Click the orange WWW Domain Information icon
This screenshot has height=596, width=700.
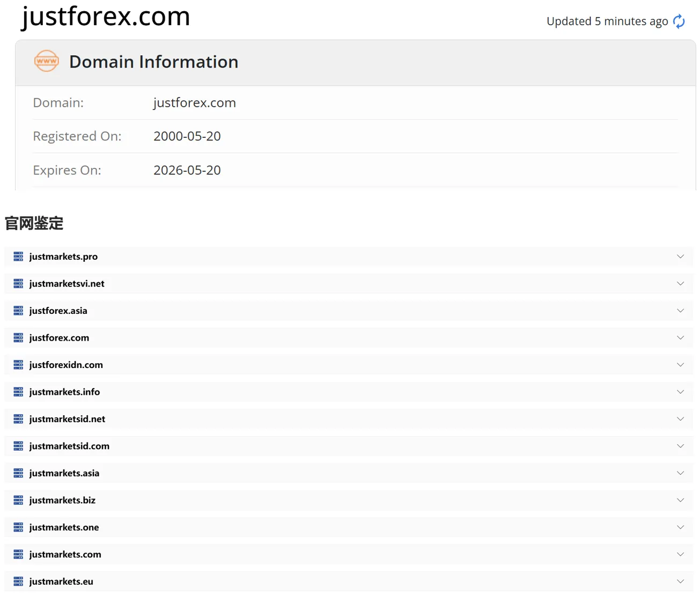47,61
